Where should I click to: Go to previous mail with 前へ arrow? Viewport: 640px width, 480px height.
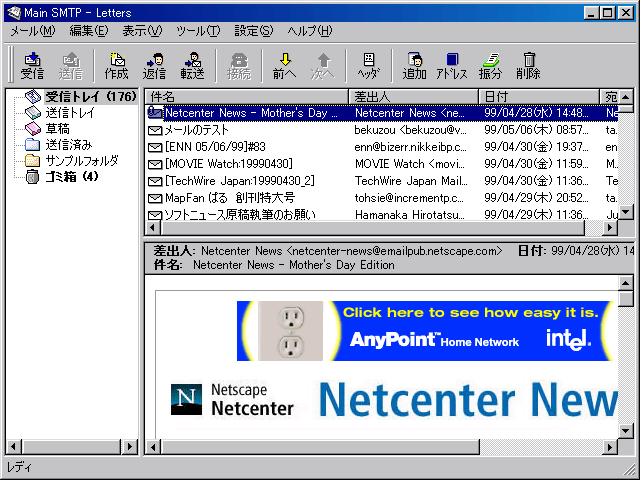click(x=285, y=66)
